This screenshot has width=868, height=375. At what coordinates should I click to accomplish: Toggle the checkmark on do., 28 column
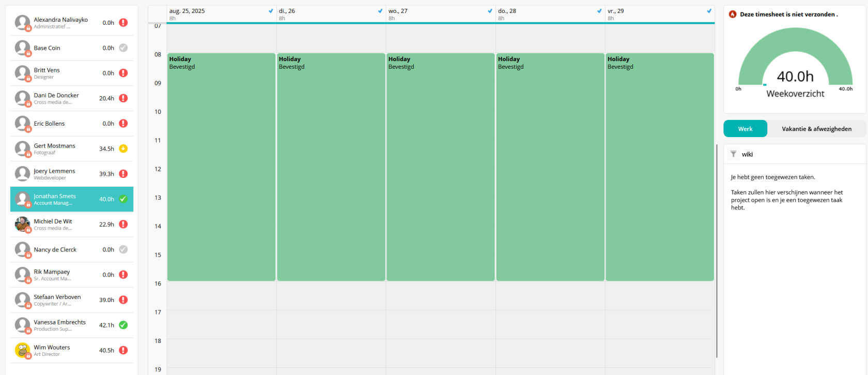tap(599, 11)
